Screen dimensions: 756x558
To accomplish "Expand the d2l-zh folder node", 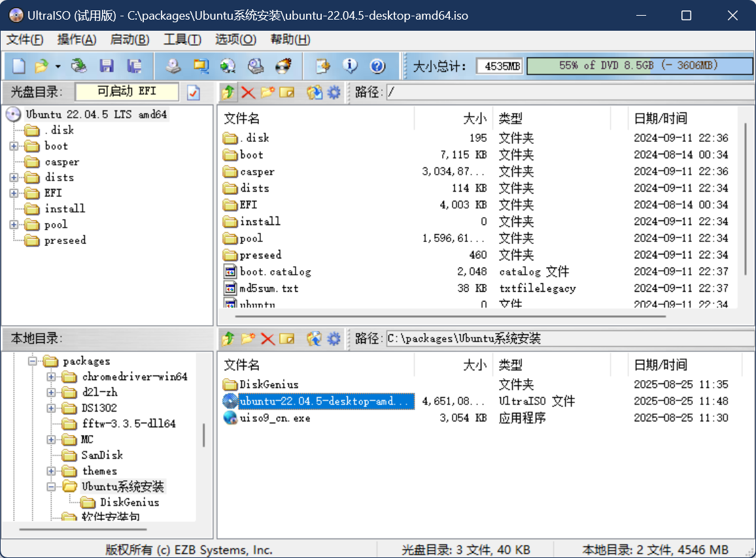I will point(51,392).
